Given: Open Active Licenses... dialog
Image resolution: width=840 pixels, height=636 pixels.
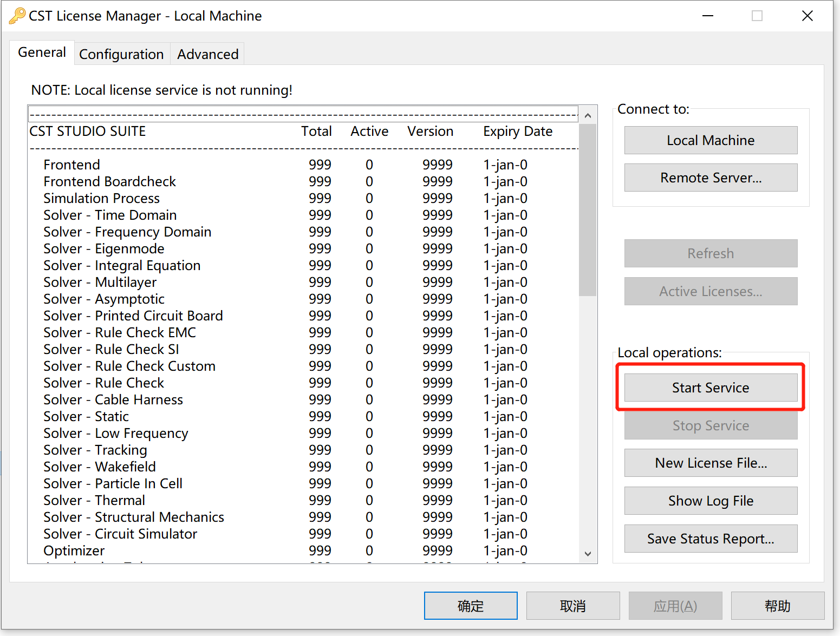Looking at the screenshot, I should point(711,291).
